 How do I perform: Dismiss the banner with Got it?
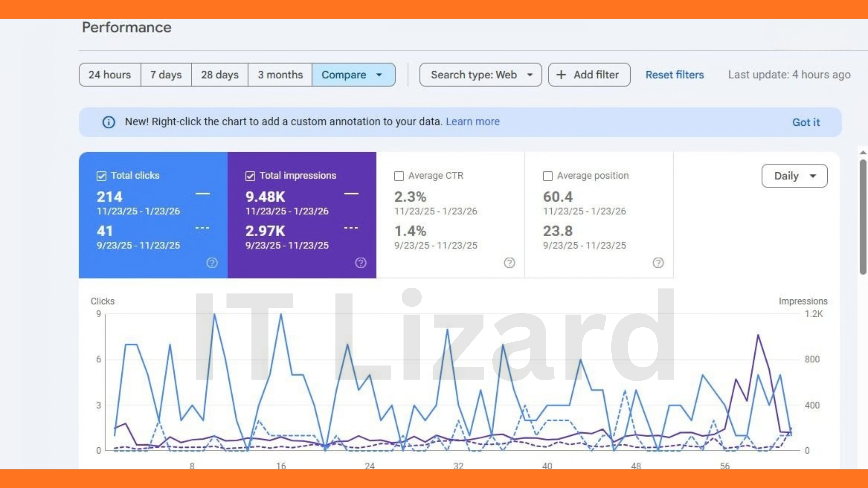click(806, 122)
